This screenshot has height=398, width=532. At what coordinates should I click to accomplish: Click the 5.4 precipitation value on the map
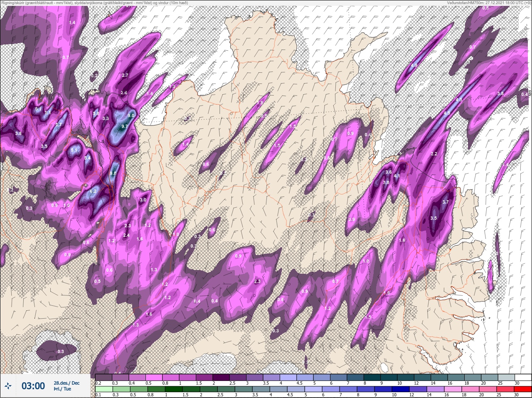87,158
